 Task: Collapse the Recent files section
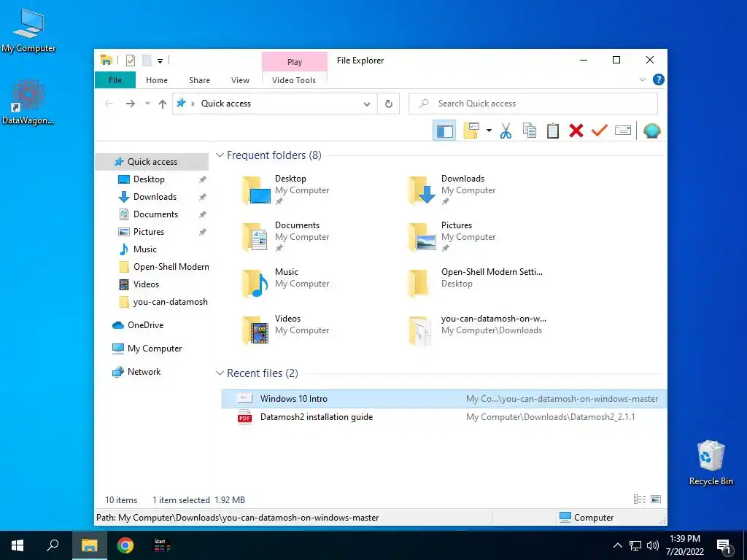(x=220, y=373)
